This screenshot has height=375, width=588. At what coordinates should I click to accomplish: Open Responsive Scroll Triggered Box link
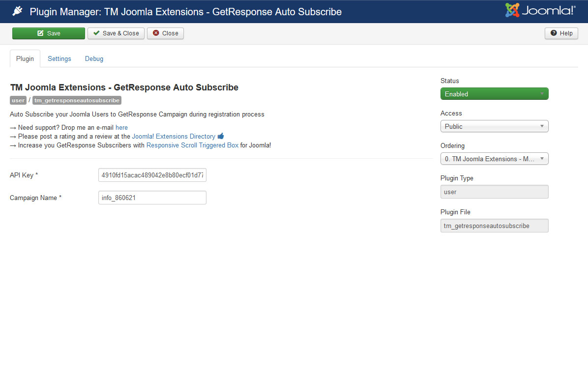click(x=192, y=145)
